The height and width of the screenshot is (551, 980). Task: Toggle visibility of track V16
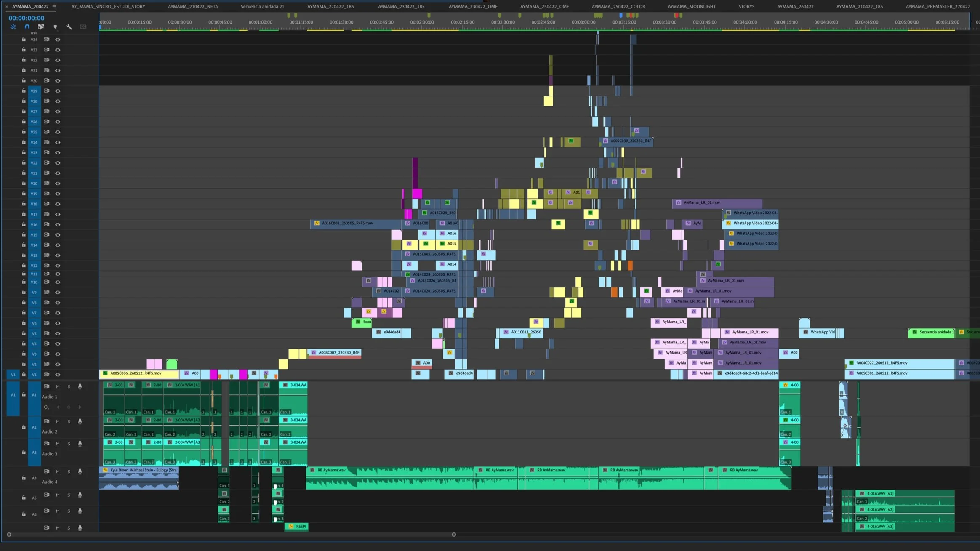pyautogui.click(x=58, y=224)
